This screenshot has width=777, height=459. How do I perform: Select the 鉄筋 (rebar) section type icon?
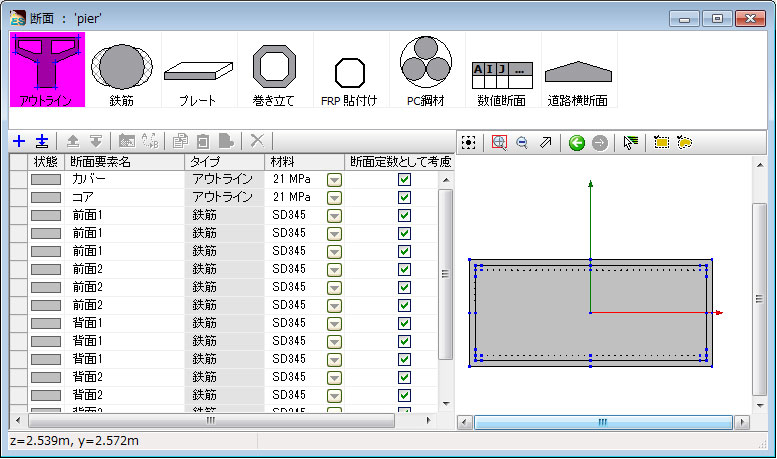(123, 70)
